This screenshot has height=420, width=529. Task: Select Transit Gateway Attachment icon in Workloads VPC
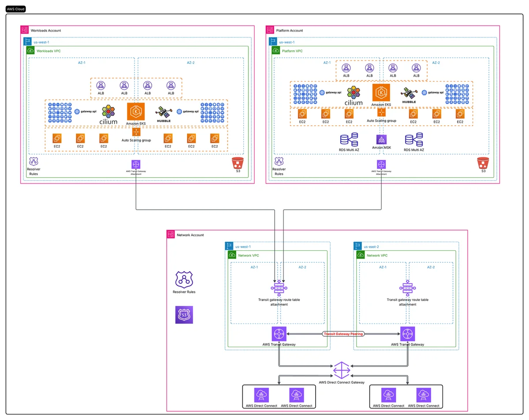tap(136, 164)
